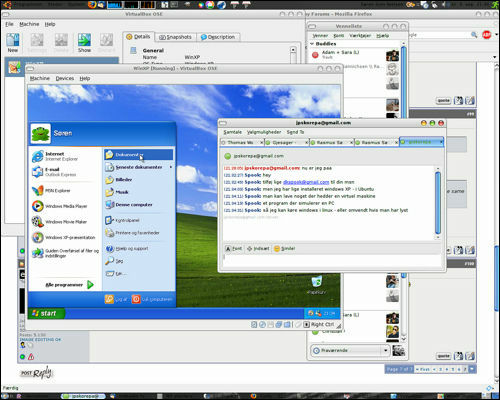Viewport: 500px width, 400px height.
Task: Launch Outlook Express E-mail in start menu
Action: tap(54, 172)
